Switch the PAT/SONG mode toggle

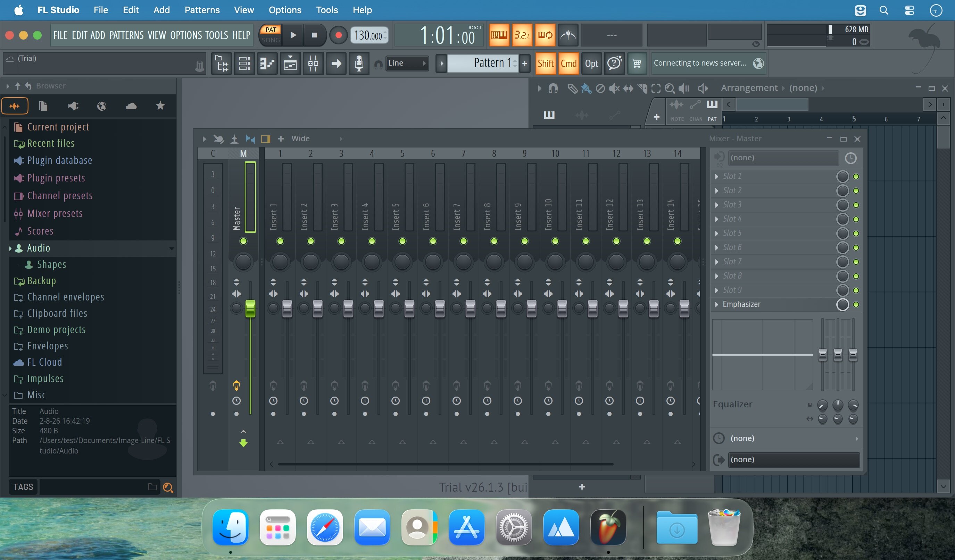coord(271,35)
